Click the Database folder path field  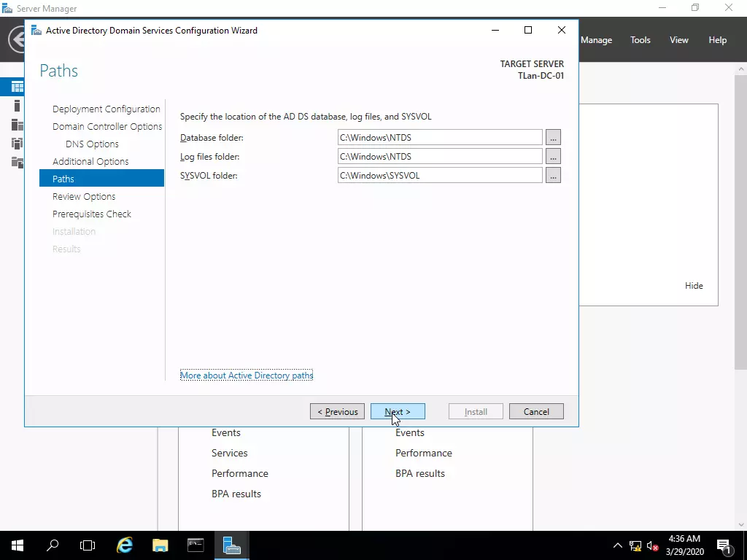tap(440, 138)
